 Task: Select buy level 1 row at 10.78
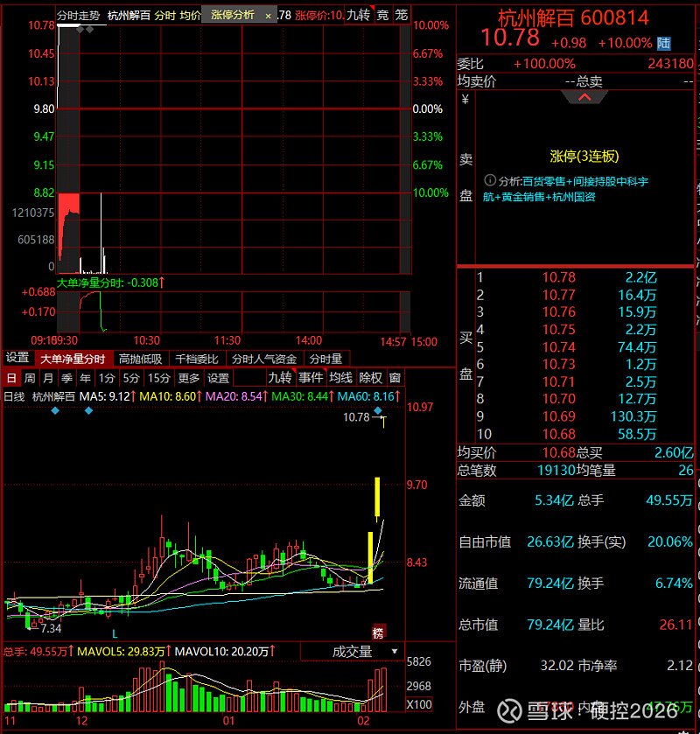coord(584,277)
